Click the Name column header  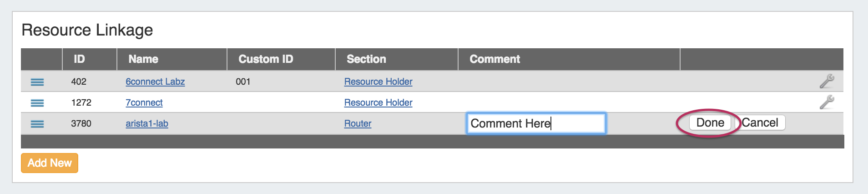pyautogui.click(x=143, y=59)
